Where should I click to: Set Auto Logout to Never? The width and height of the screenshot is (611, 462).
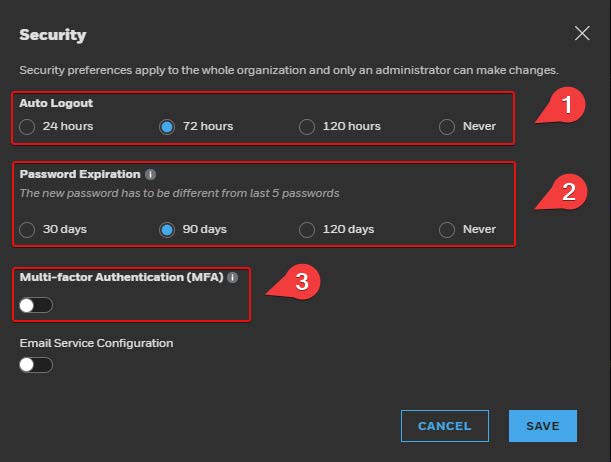click(447, 127)
